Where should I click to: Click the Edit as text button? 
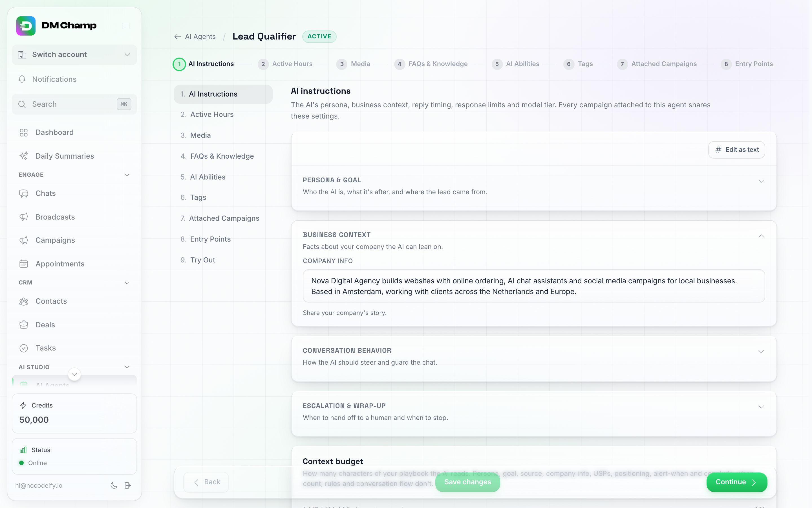click(736, 150)
